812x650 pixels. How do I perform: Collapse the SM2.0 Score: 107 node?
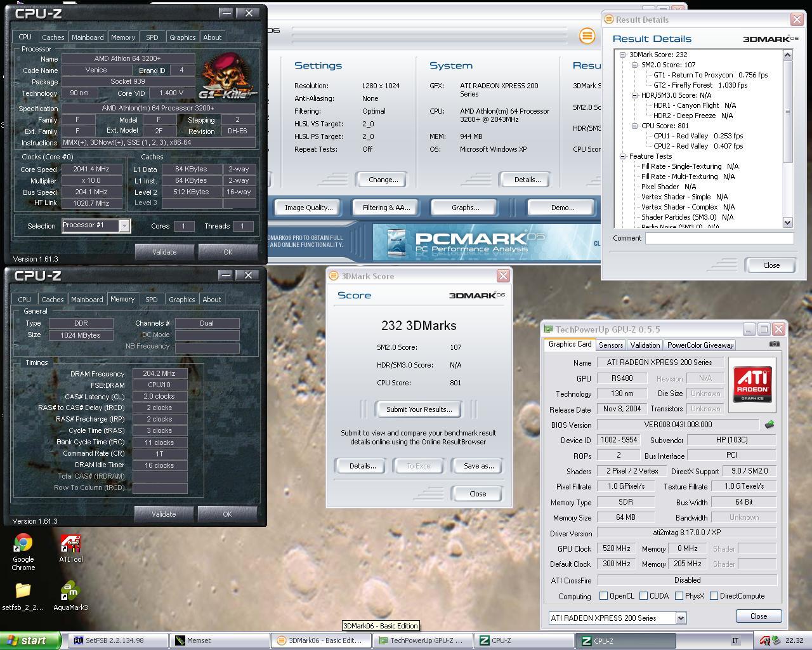click(x=635, y=65)
